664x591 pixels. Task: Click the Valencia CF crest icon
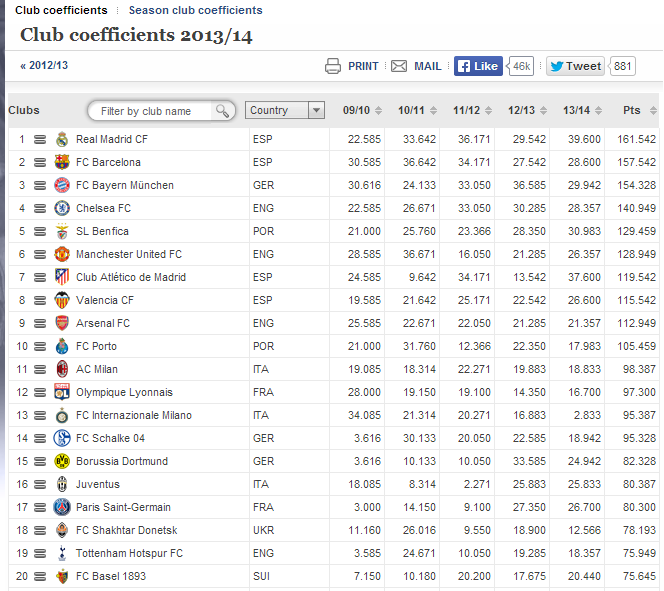pyautogui.click(x=62, y=300)
